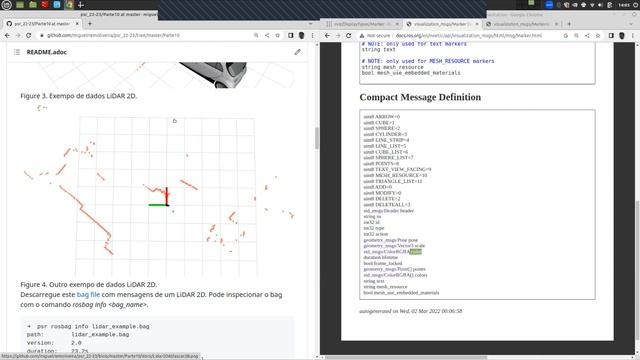Click the volume icon in system tray
This screenshot has height=360, width=640.
pyautogui.click(x=600, y=5)
